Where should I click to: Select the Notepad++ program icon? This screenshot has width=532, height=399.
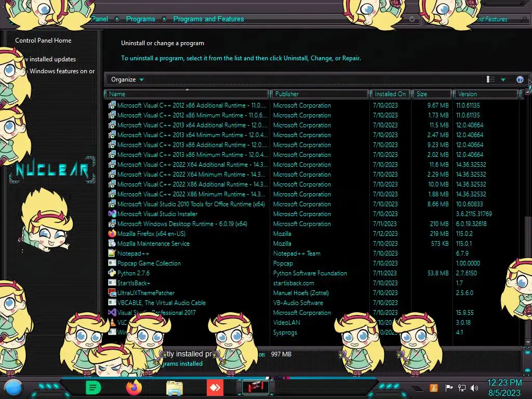[112, 253]
